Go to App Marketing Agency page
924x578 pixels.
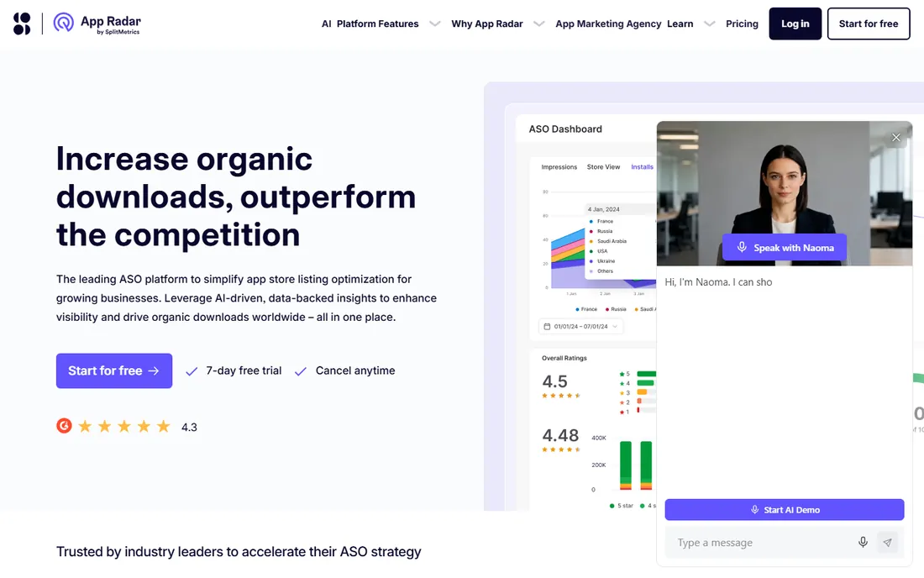click(x=608, y=24)
